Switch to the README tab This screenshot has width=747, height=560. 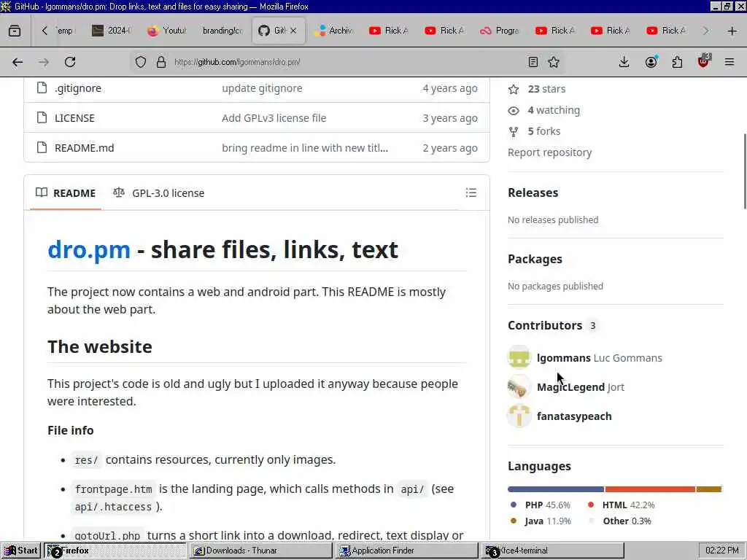pos(66,192)
